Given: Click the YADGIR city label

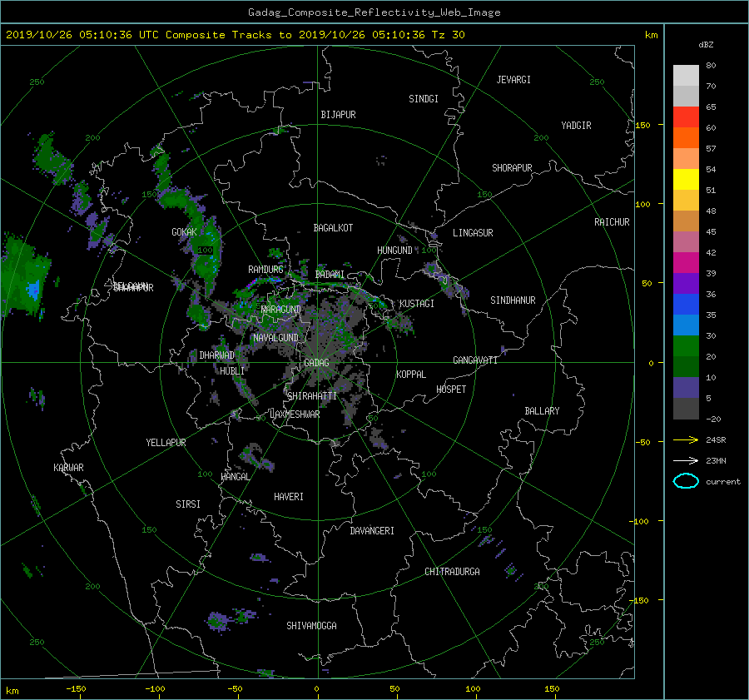Looking at the screenshot, I should pos(576,126).
